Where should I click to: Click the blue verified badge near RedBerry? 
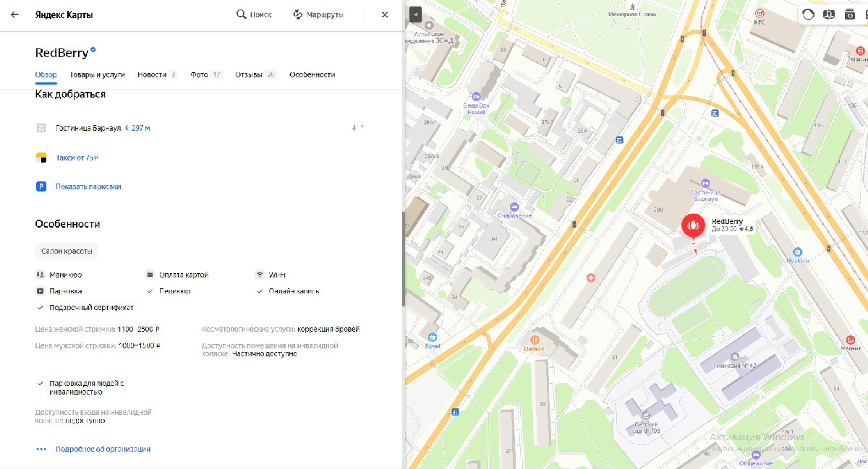coord(93,51)
